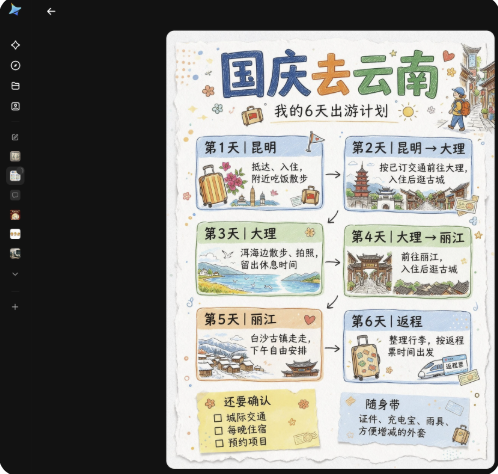The height and width of the screenshot is (474, 498).
Task: Open the sparkle icon in sidebar
Action: pyautogui.click(x=15, y=45)
